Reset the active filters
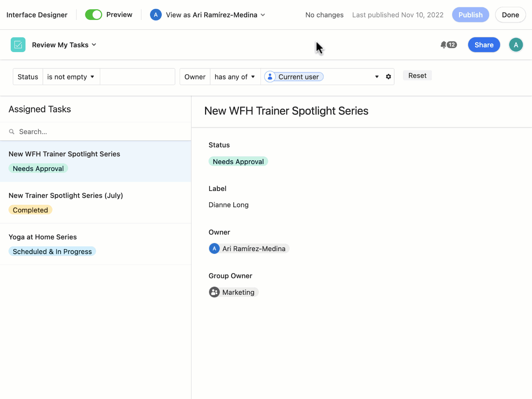Viewport: 532px width, 399px height. (x=417, y=75)
